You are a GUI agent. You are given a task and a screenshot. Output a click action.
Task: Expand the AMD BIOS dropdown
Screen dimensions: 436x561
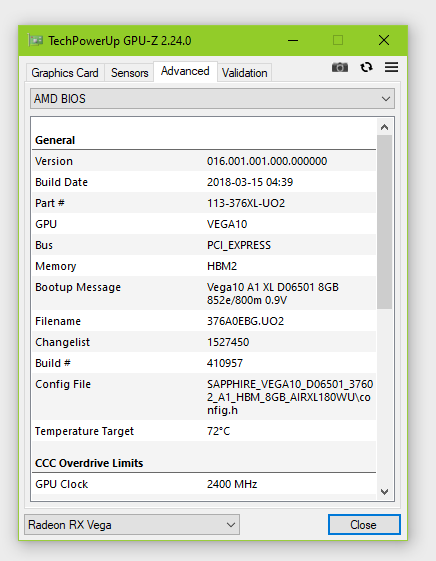(x=212, y=99)
